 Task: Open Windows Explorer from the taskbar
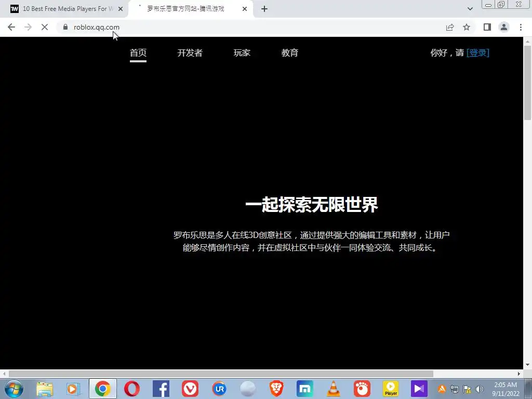[45, 389]
